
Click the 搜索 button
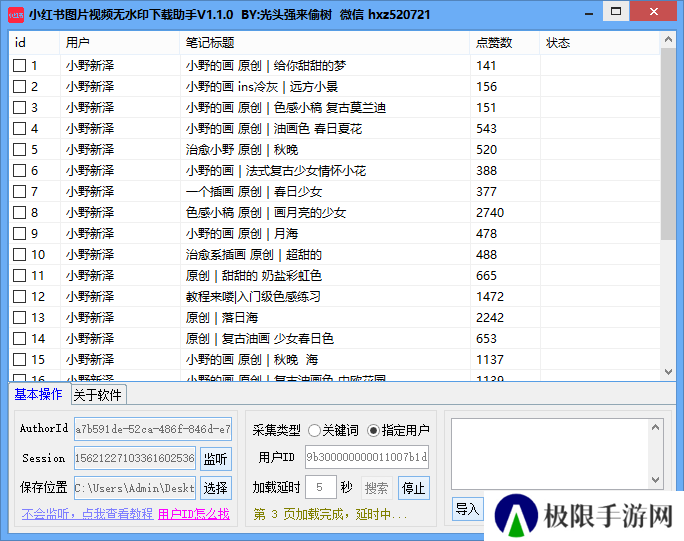376,488
